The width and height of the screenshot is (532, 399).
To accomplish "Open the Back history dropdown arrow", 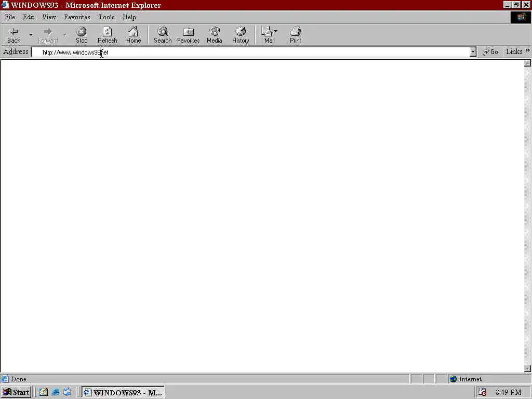I will tap(31, 35).
